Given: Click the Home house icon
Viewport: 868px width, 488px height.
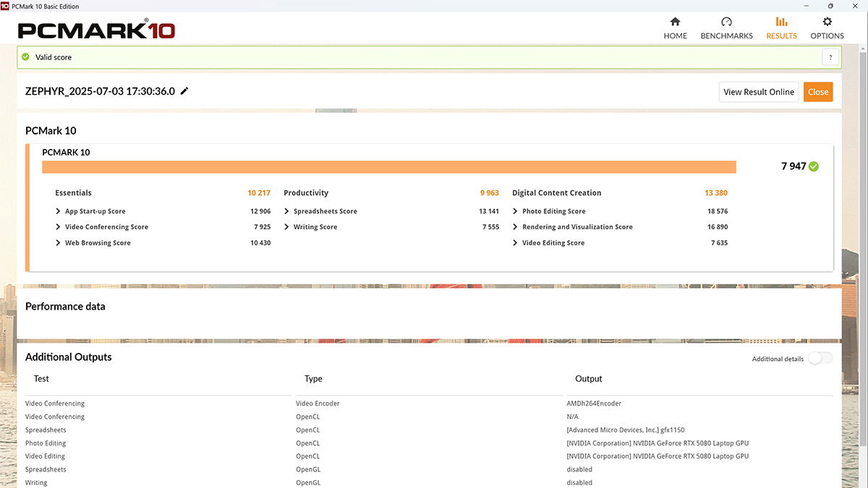Looking at the screenshot, I should tap(675, 22).
